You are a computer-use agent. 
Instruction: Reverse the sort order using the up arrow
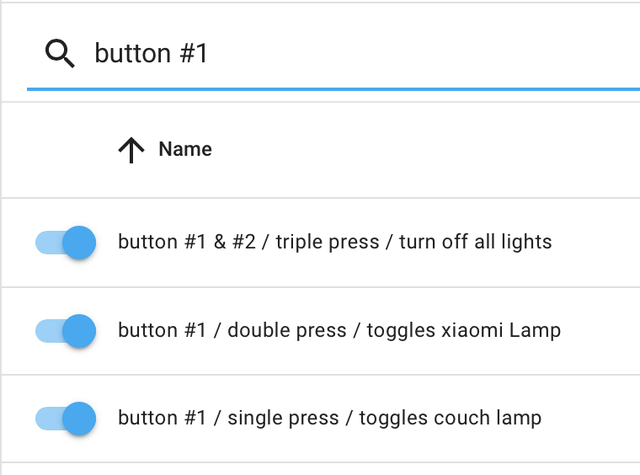tap(131, 150)
